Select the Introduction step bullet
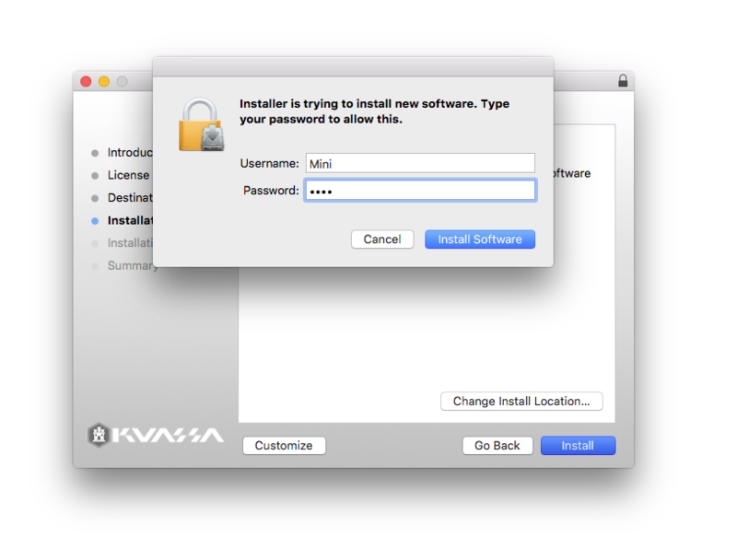 click(95, 153)
